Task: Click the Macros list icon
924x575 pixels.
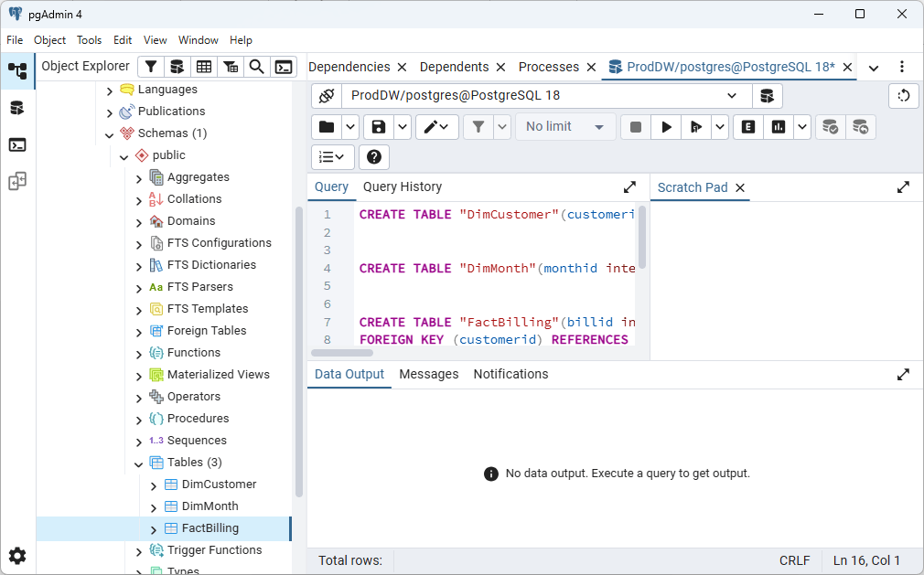Action: pyautogui.click(x=332, y=157)
